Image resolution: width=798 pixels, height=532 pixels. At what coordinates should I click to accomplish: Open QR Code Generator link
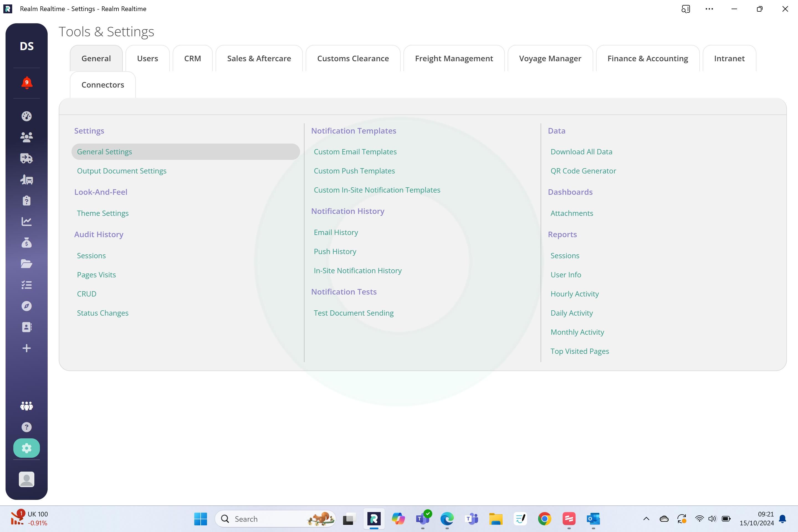click(x=583, y=171)
